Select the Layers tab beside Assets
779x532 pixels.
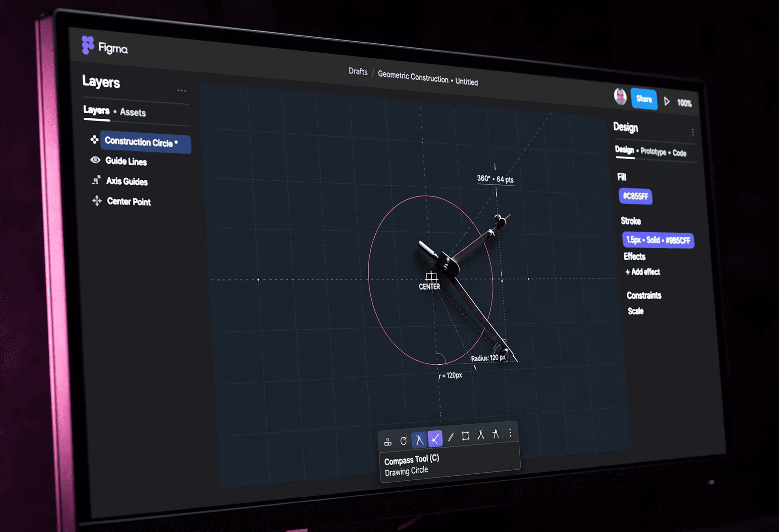[x=97, y=110]
